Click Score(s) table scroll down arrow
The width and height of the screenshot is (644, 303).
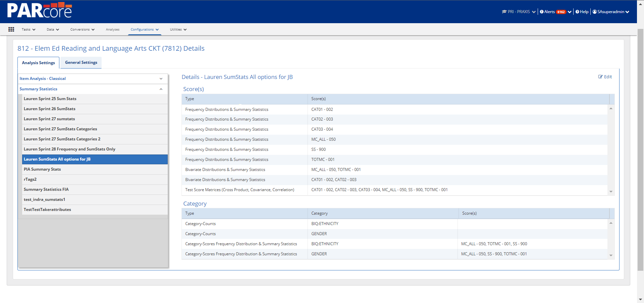tap(611, 191)
